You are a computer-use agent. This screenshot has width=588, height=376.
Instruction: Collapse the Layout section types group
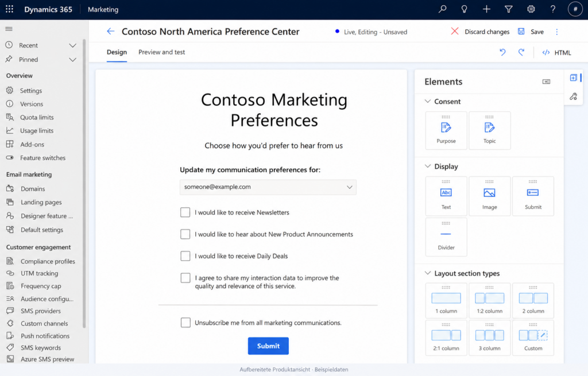click(427, 273)
